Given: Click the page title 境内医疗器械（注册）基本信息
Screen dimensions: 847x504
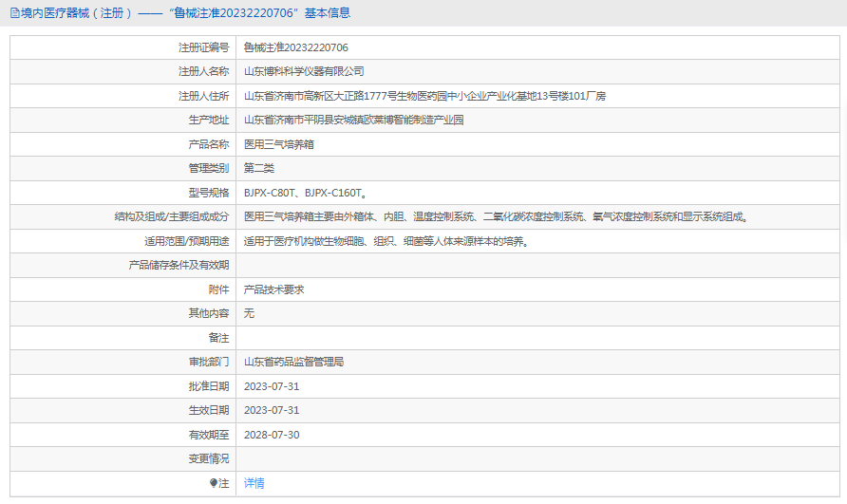Looking at the screenshot, I should tap(185, 13).
